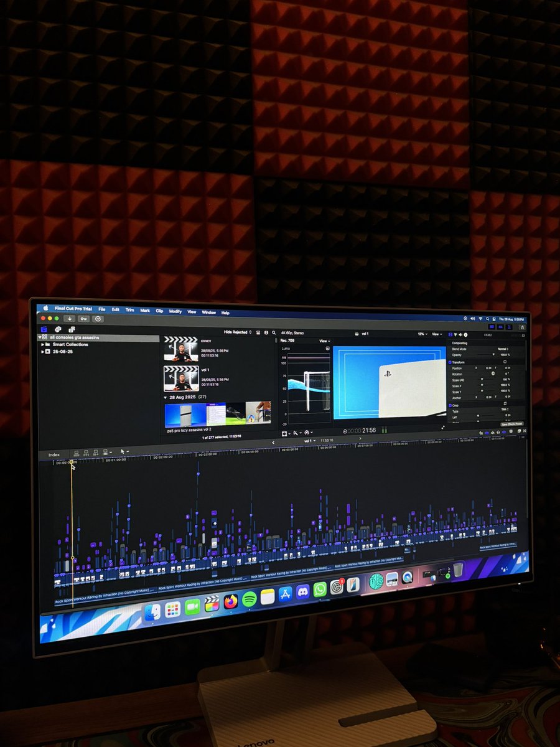Select ps5 pro lazy assasins vol 2 clip
The height and width of the screenshot is (747, 560).
218,415
